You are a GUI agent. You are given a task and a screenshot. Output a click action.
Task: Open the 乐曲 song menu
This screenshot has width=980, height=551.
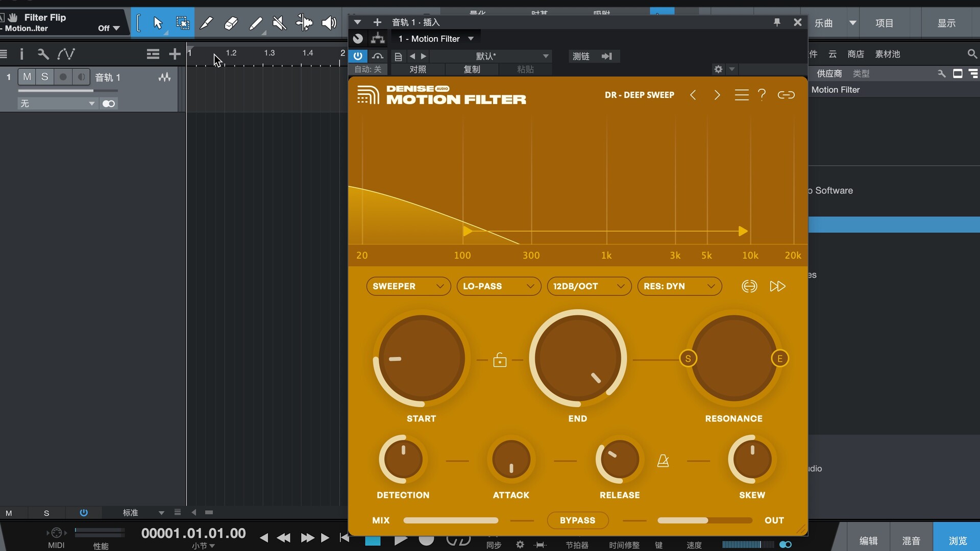pyautogui.click(x=823, y=23)
